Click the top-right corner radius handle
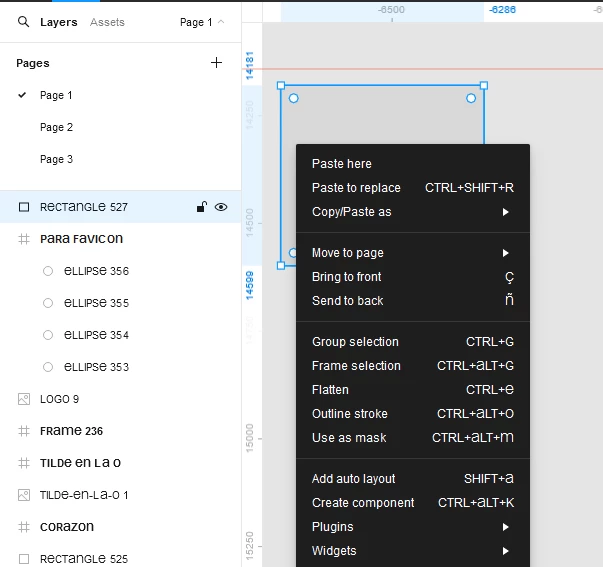The image size is (603, 567). tap(471, 98)
